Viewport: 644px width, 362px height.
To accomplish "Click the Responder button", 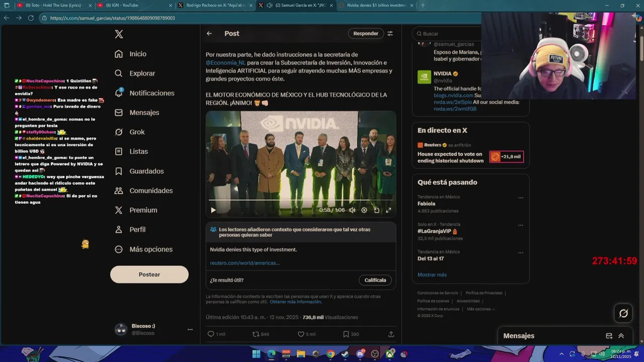I will pos(366,34).
